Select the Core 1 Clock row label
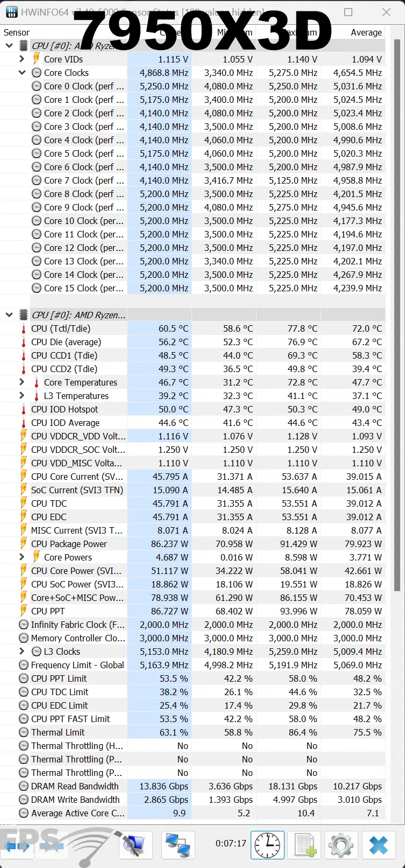Viewport: 405px width, 868px height. point(84,100)
